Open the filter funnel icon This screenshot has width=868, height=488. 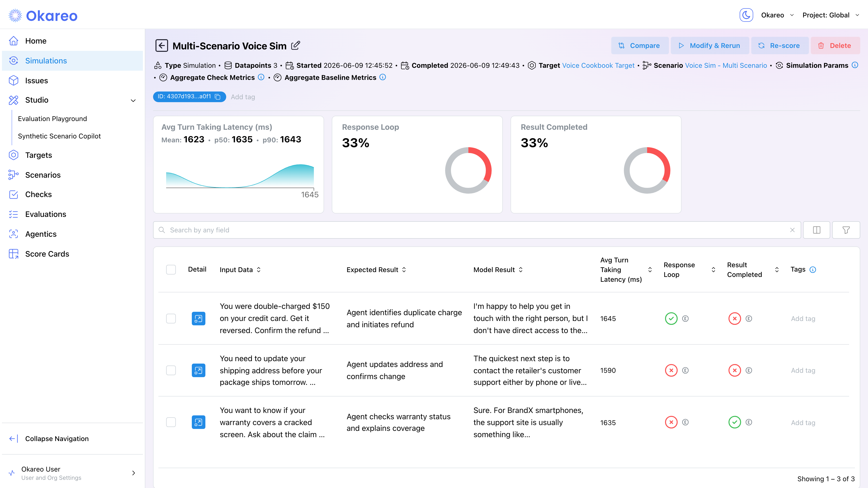pos(846,230)
